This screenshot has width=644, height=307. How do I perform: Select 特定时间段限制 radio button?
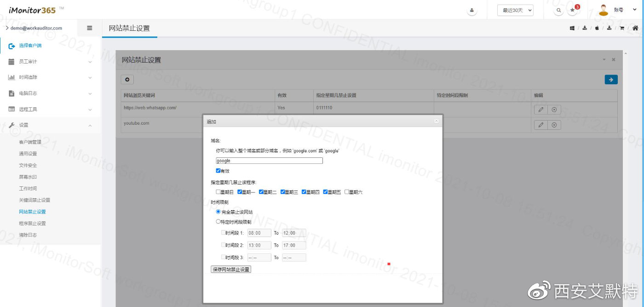(218, 221)
